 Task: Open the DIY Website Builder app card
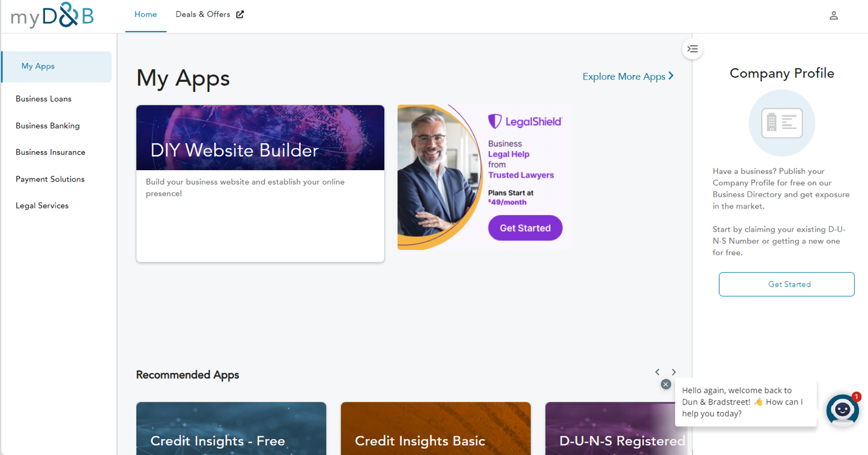click(x=260, y=183)
